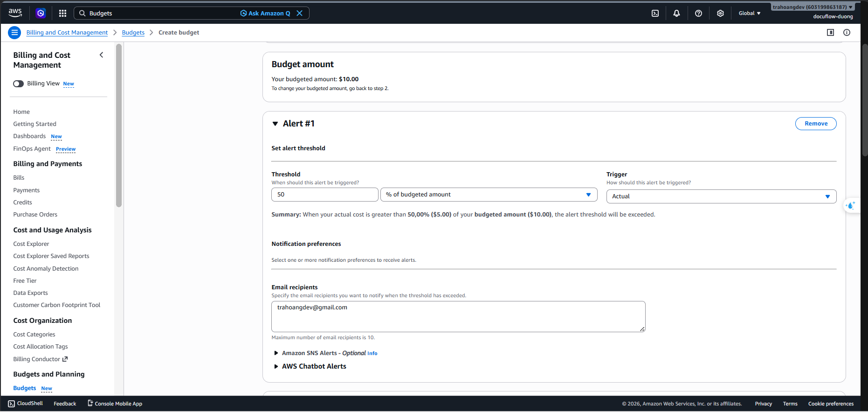Open Bills in the sidebar
868x412 pixels.
pos(19,178)
